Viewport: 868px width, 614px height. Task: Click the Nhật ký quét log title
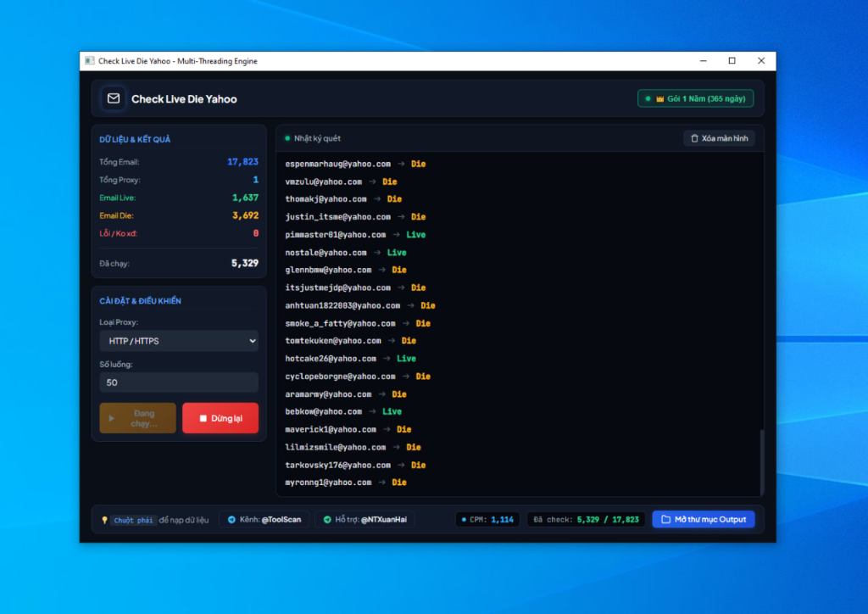click(317, 138)
